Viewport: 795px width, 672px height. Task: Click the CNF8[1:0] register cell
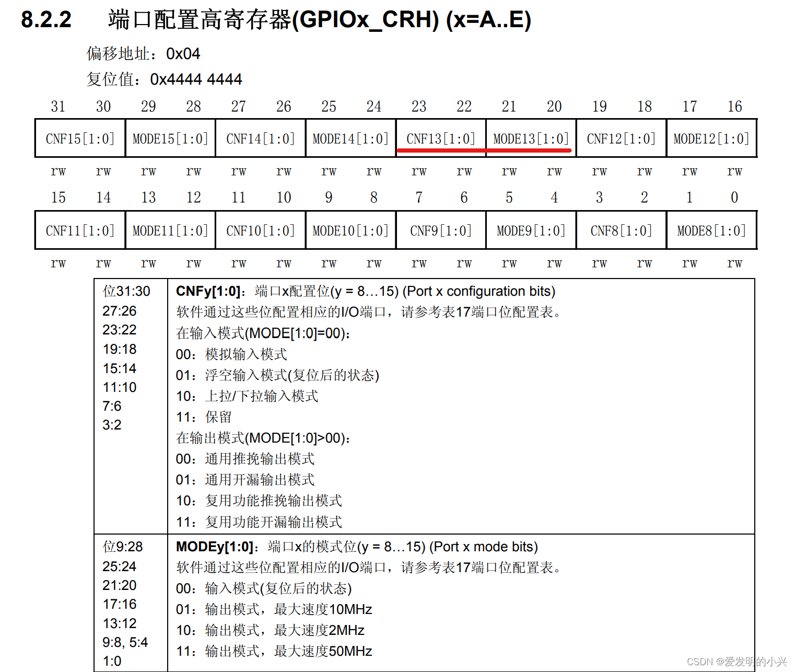coord(621,230)
